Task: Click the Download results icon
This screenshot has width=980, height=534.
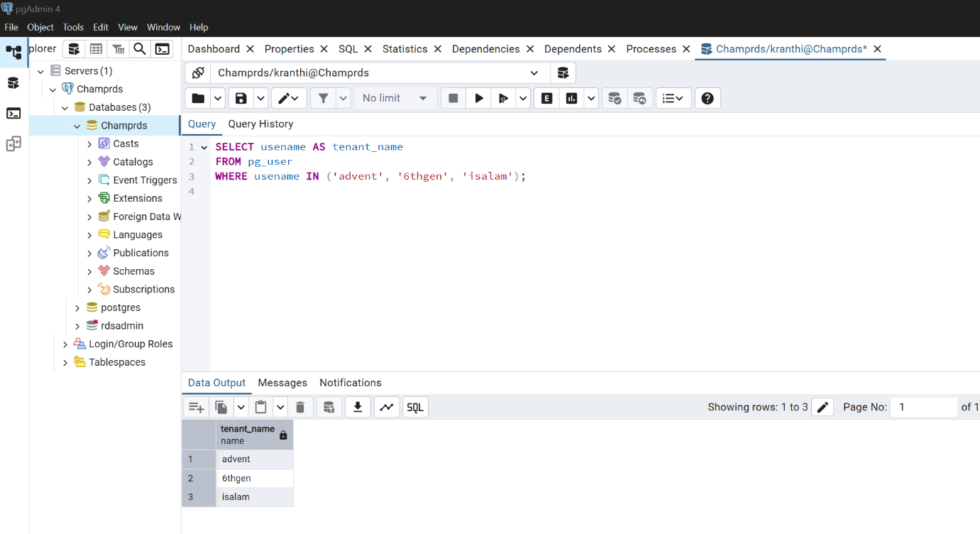Action: coord(358,407)
